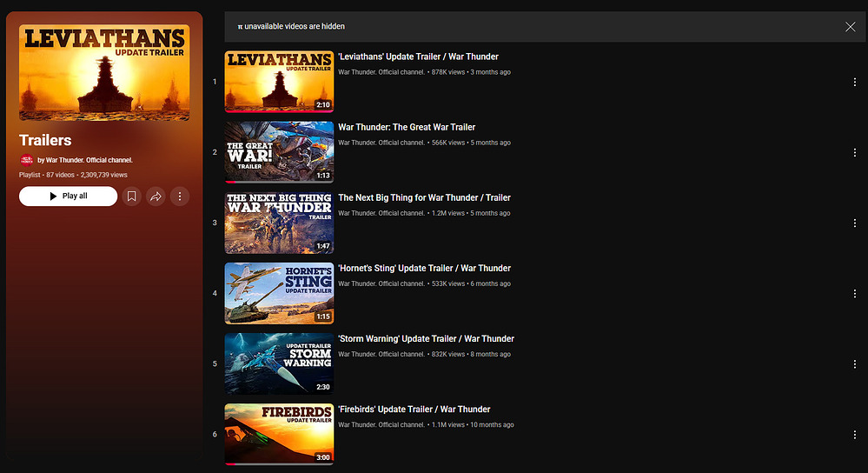Click index number 4 beside Hornet's Sting video

[x=215, y=293]
